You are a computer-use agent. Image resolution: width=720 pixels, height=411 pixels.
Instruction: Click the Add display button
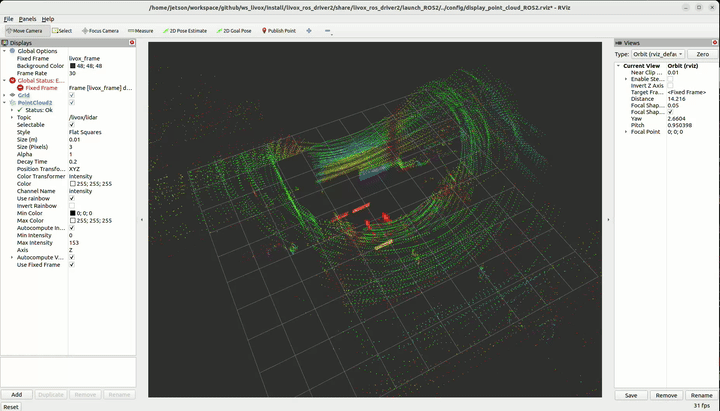(x=17, y=394)
